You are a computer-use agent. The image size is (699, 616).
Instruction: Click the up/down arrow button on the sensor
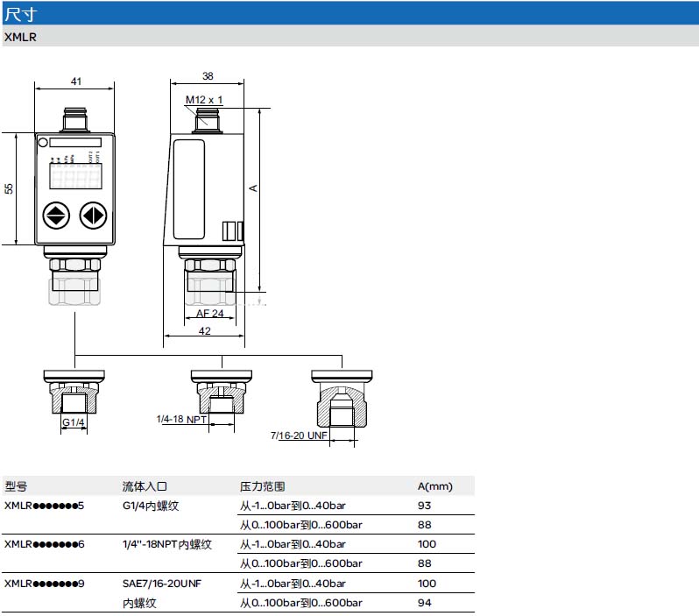click(56, 215)
